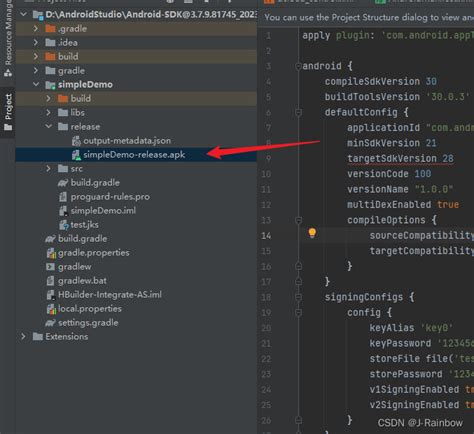This screenshot has width=474, height=434.
Task: Expand the build folder inside simpleDemo
Action: (48, 98)
